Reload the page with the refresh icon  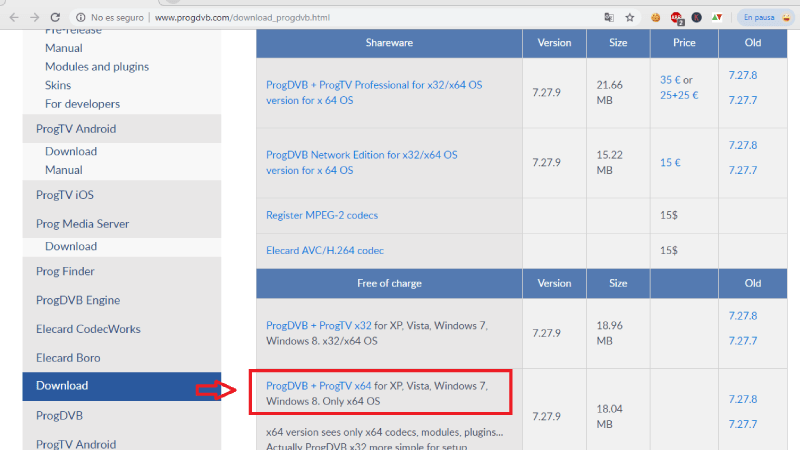[x=55, y=17]
